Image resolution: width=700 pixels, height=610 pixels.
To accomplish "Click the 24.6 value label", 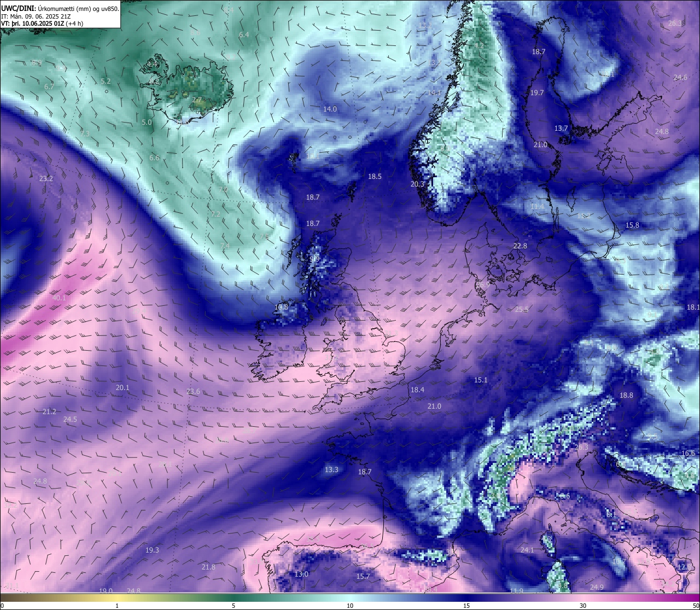I will click(x=680, y=77).
